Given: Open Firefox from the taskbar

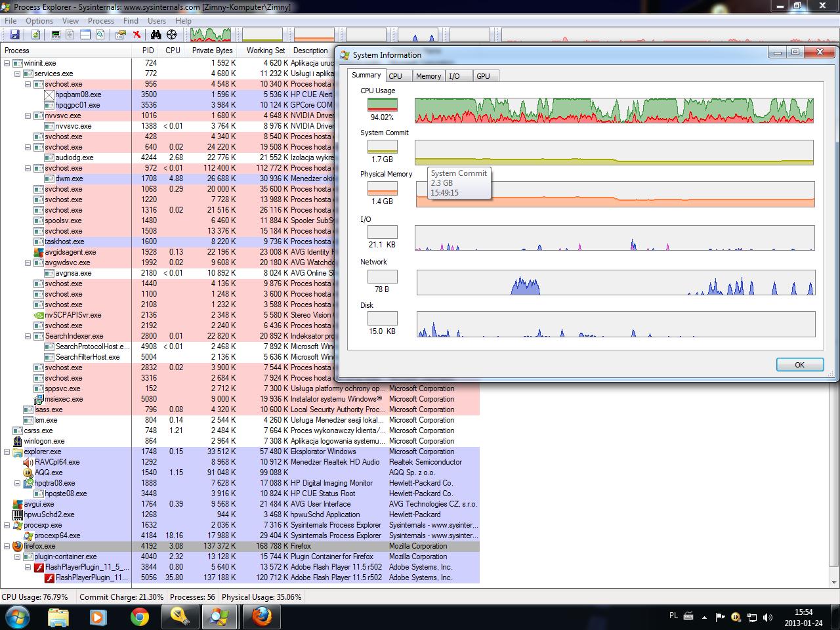Looking at the screenshot, I should coord(262,617).
